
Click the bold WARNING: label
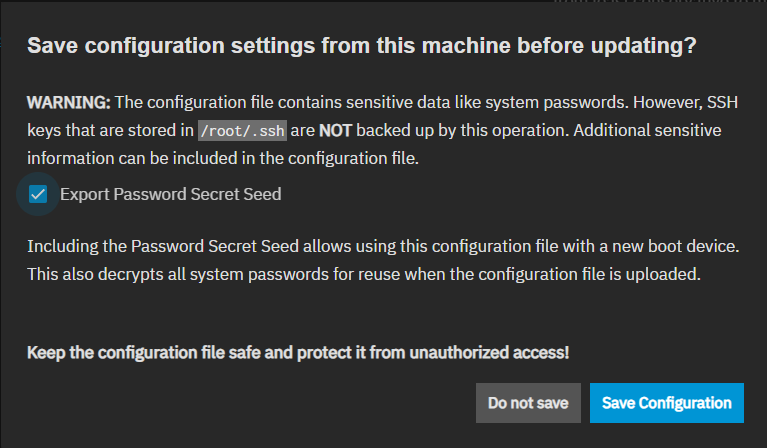click(x=70, y=102)
